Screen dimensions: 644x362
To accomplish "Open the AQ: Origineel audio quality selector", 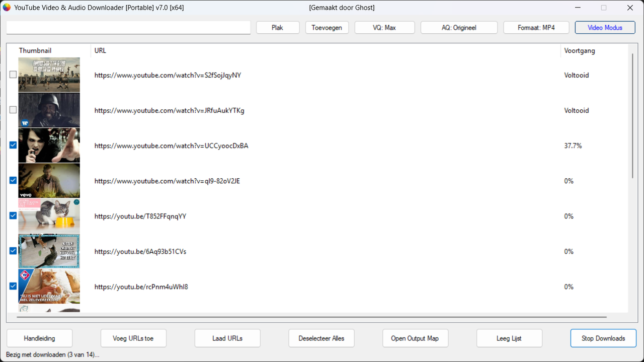I will tap(459, 28).
